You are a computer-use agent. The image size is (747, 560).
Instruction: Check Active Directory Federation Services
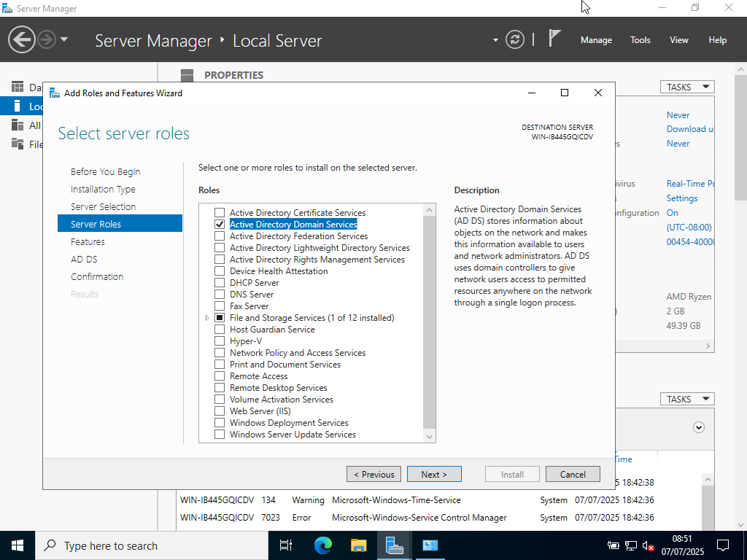220,236
